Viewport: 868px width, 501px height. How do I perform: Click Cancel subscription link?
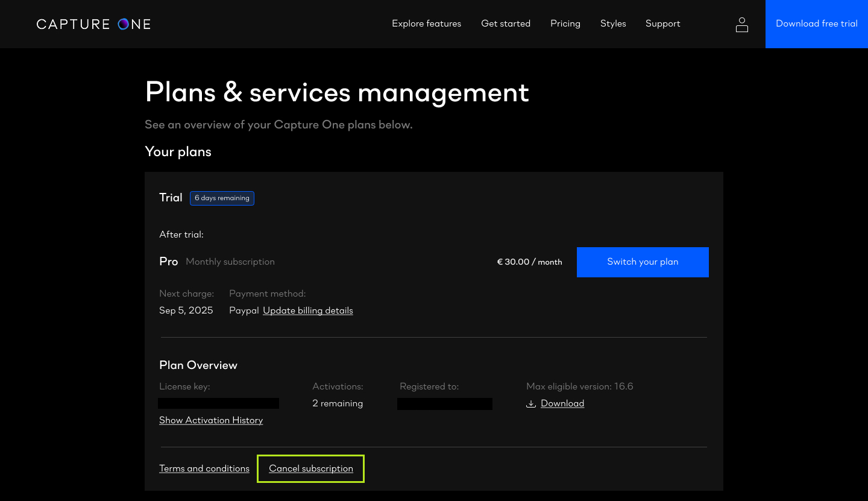311,468
